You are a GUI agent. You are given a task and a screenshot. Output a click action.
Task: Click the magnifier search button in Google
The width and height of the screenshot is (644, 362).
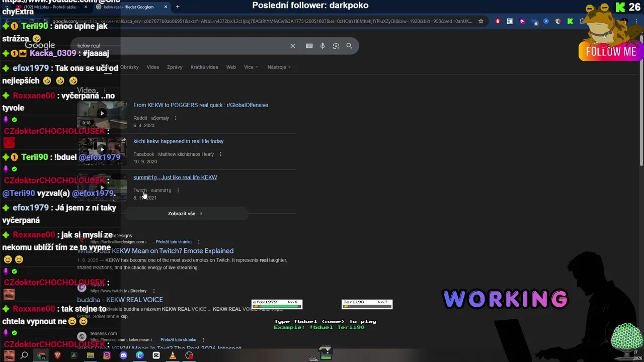(x=349, y=46)
